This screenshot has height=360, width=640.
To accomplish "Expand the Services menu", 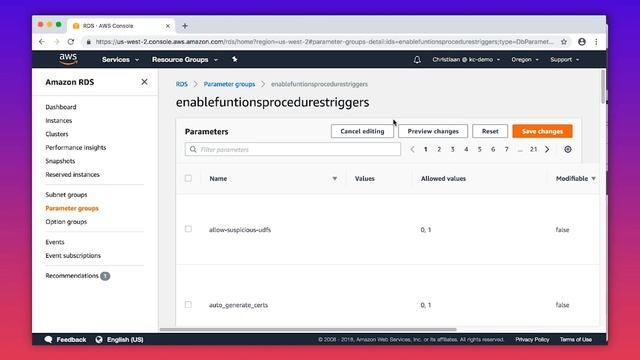I will (120, 60).
